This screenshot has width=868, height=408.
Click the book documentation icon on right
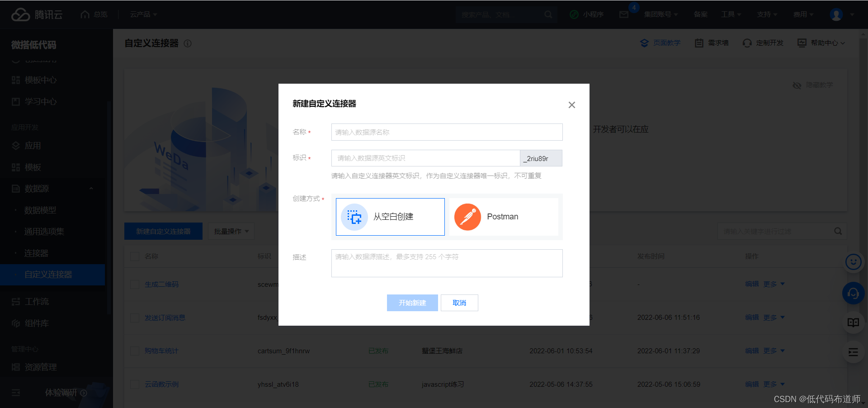[853, 323]
